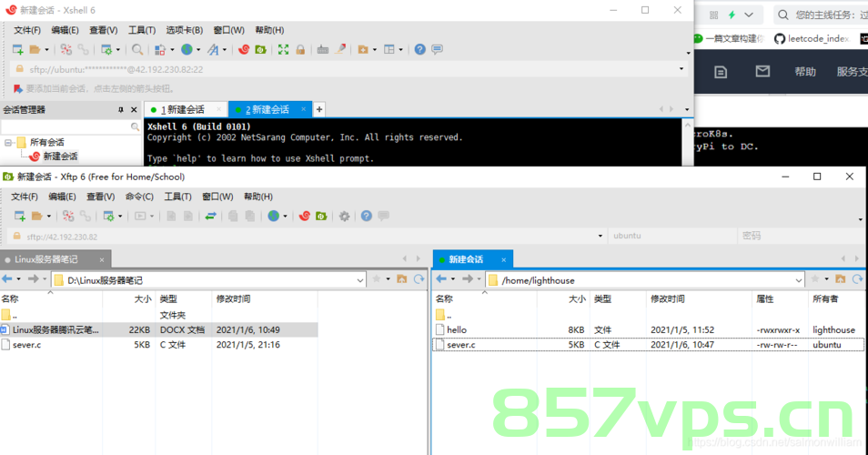
Task: Open the font settings icon in Xshell toolbar
Action: (x=213, y=50)
